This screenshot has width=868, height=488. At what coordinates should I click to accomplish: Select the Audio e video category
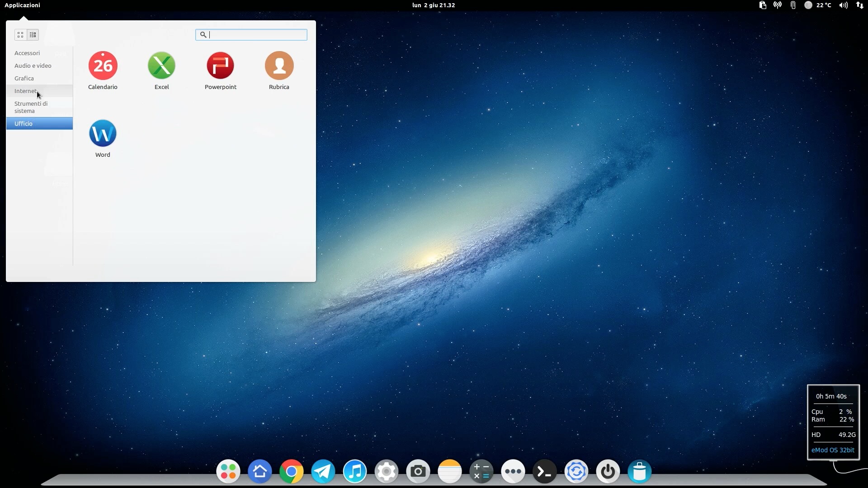(x=39, y=66)
